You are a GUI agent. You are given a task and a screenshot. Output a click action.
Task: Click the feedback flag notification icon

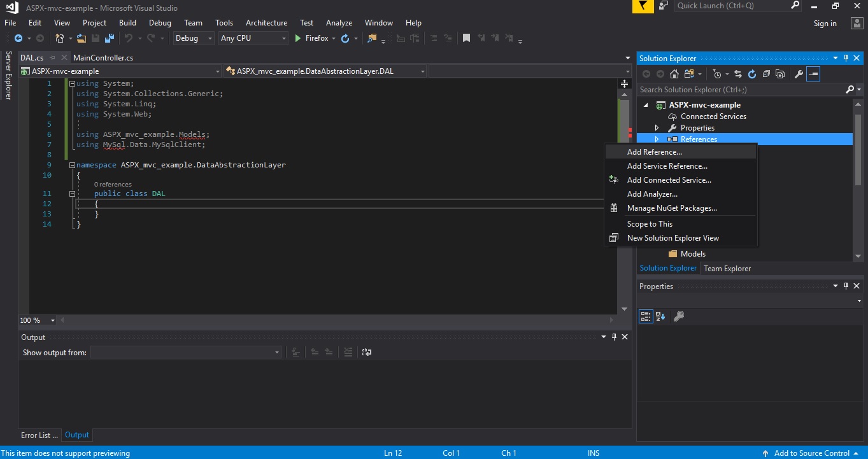point(642,6)
